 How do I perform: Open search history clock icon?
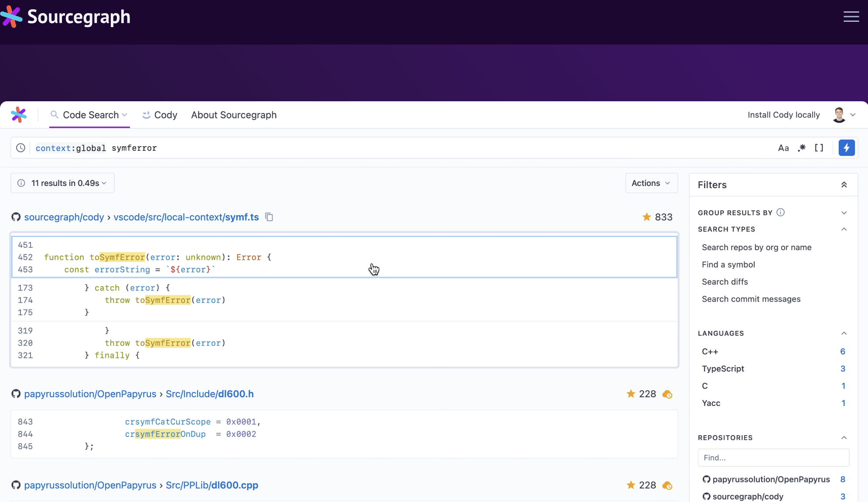(21, 148)
